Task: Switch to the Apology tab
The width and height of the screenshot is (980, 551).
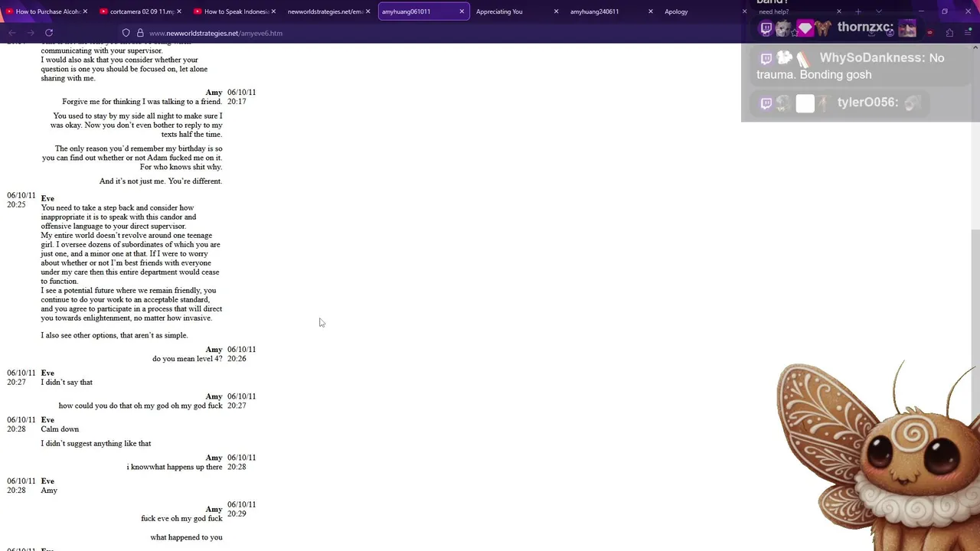Action: [x=706, y=11]
